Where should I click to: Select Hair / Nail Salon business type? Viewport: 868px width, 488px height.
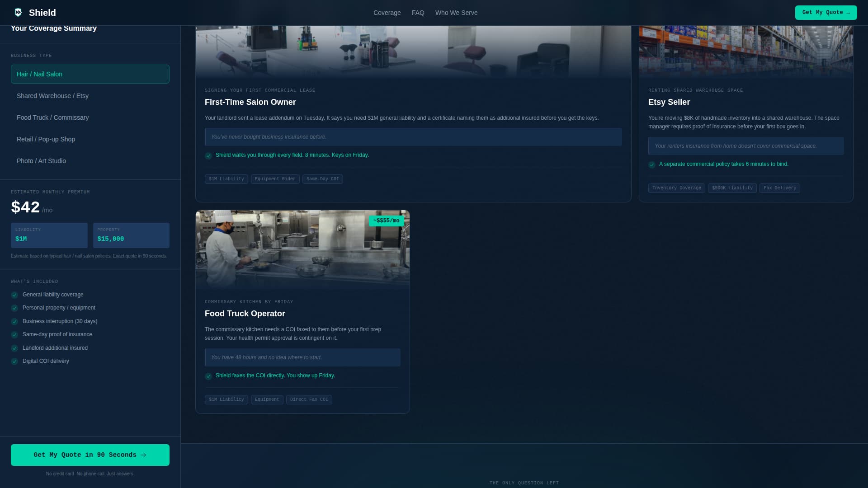(90, 74)
